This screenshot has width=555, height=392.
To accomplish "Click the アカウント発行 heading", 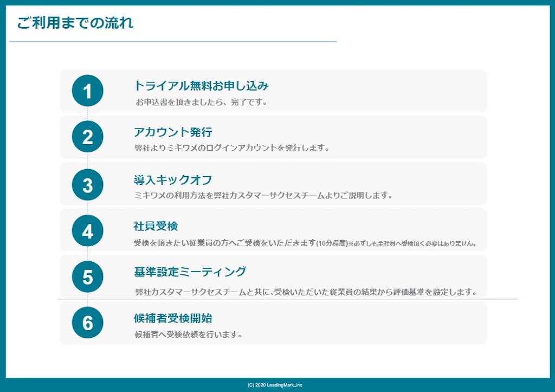I will coord(173,132).
